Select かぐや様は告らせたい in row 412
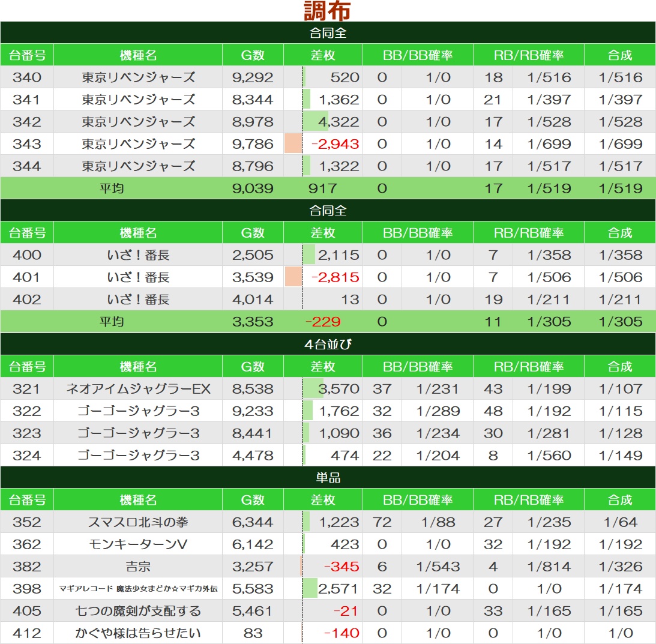The image size is (656, 644). (x=138, y=633)
